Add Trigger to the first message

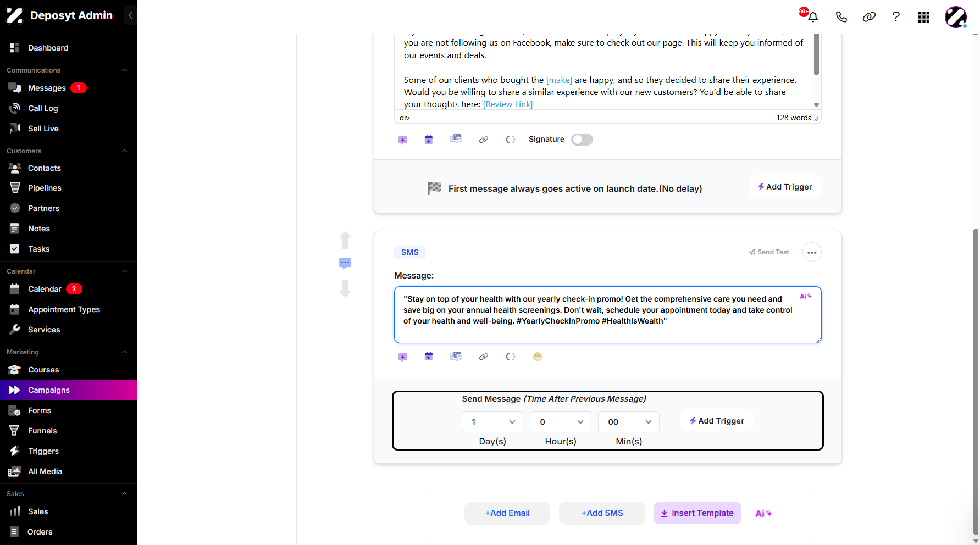tap(785, 187)
